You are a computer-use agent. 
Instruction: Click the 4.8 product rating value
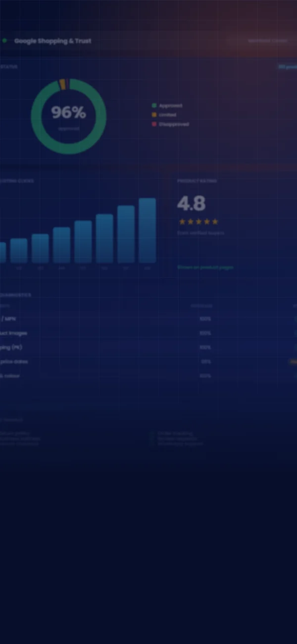click(x=192, y=204)
